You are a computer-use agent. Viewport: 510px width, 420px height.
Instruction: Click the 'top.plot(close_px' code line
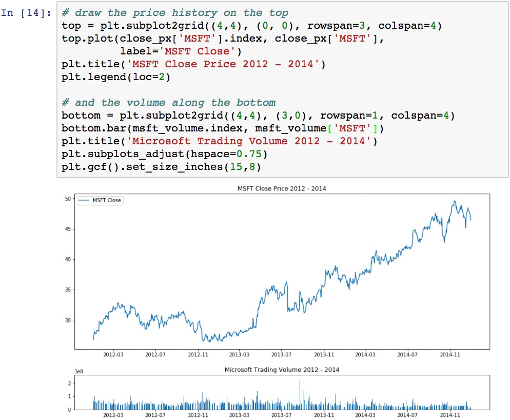point(223,39)
